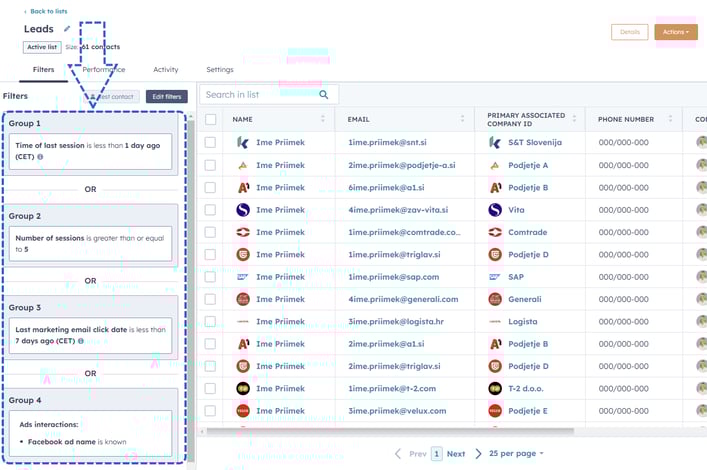Switch to the Activity tab
707x470 pixels.
165,70
